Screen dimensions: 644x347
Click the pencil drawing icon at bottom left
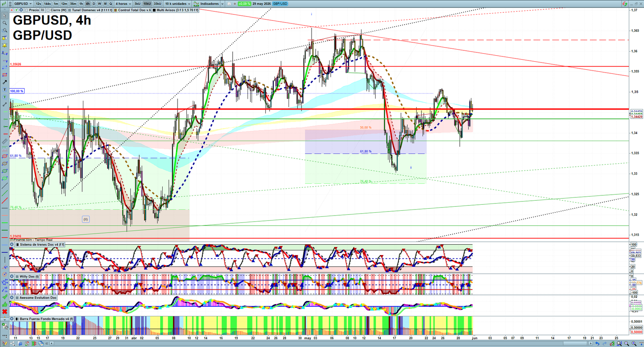point(5,344)
